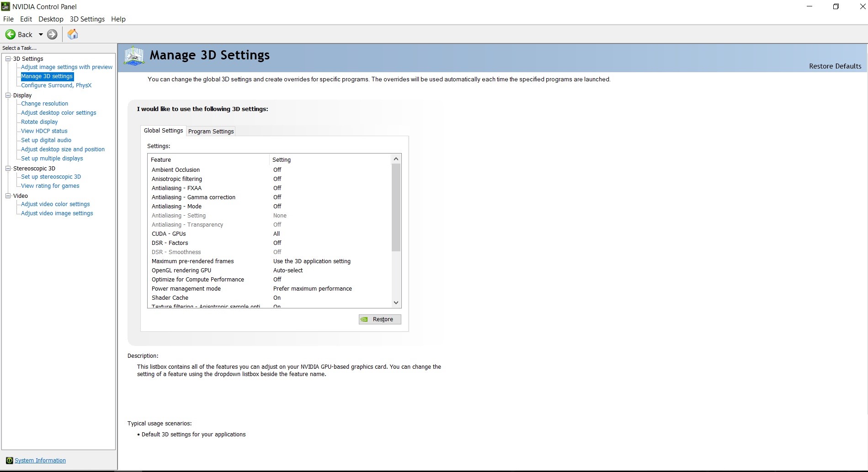Select the Antialiasing - Mode row
This screenshot has width=868, height=472.
point(270,207)
